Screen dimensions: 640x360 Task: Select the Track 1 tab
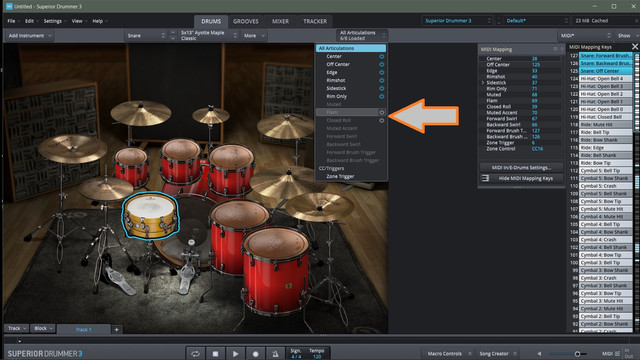[84, 329]
